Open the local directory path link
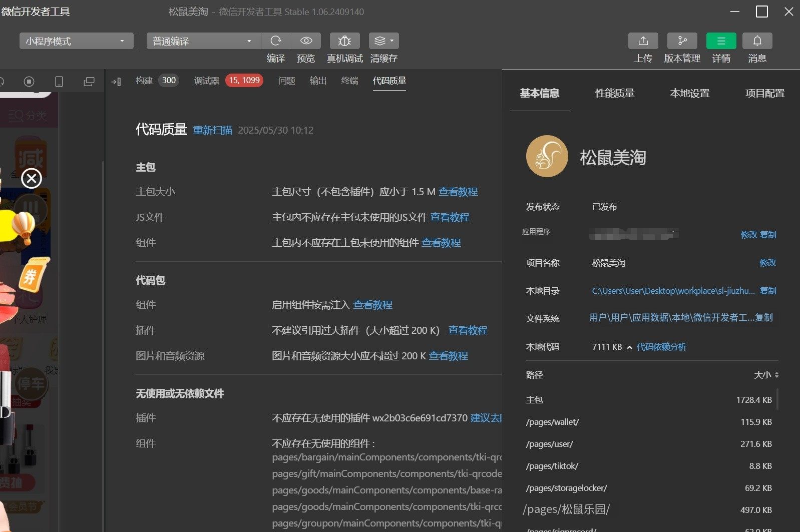800x532 pixels. click(x=673, y=291)
